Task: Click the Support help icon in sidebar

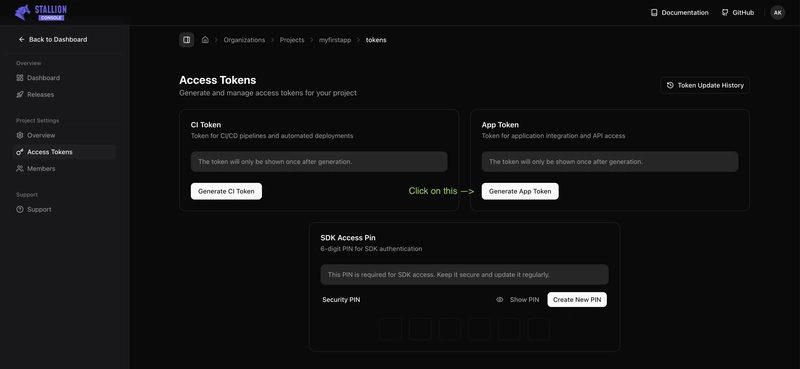Action: (x=20, y=209)
